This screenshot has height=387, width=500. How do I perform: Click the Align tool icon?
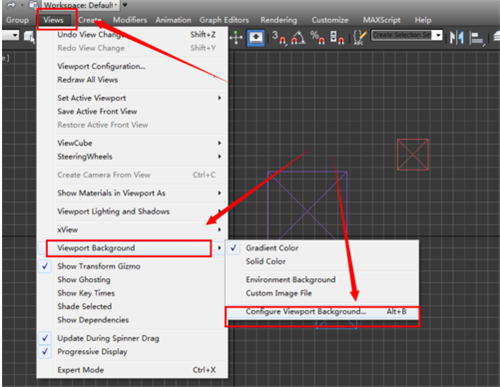point(477,38)
